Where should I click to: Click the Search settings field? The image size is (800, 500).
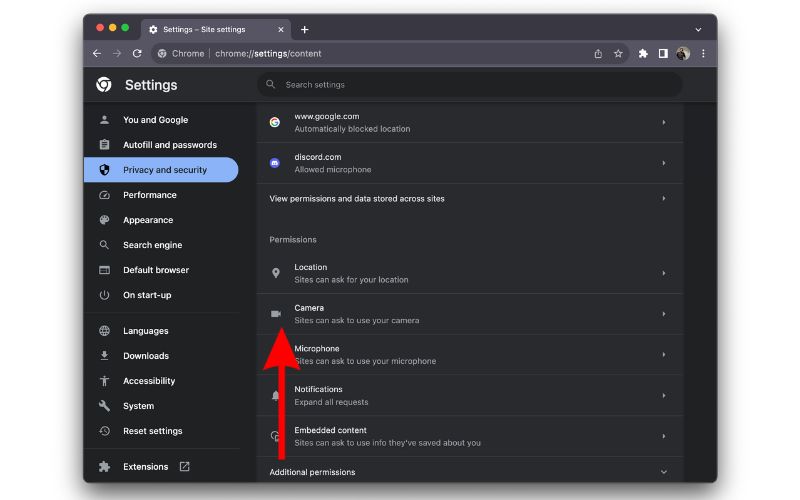tap(470, 85)
